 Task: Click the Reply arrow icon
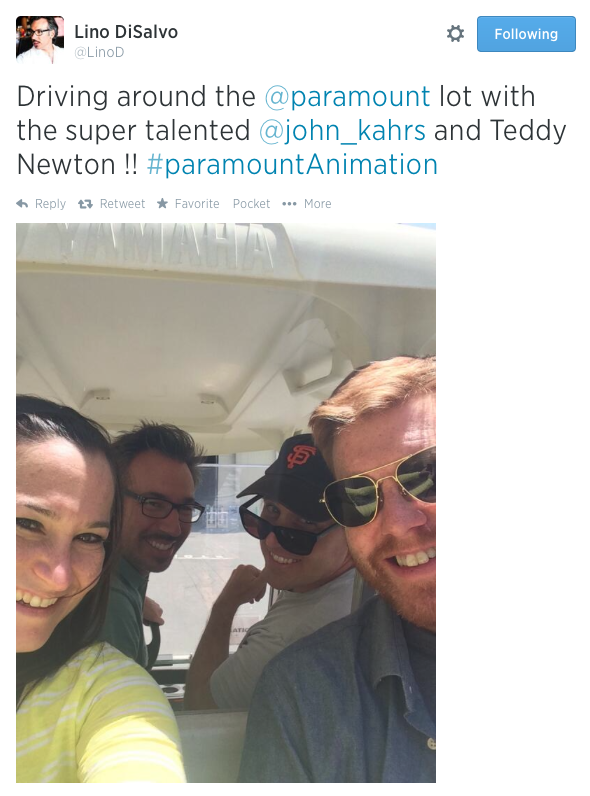pos(22,204)
